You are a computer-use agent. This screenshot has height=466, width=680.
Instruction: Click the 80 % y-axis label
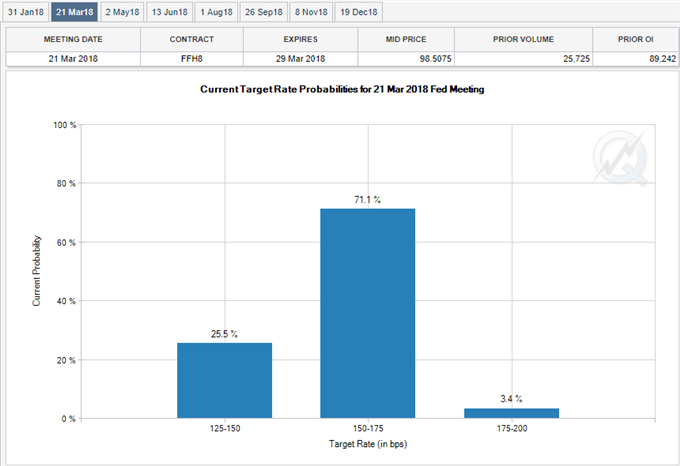click(66, 183)
